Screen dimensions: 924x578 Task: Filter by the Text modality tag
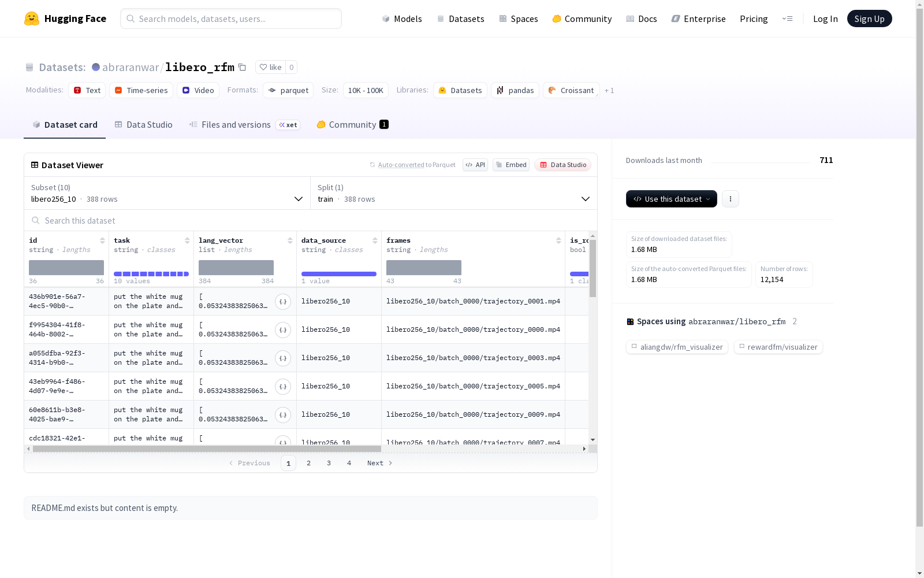(87, 90)
